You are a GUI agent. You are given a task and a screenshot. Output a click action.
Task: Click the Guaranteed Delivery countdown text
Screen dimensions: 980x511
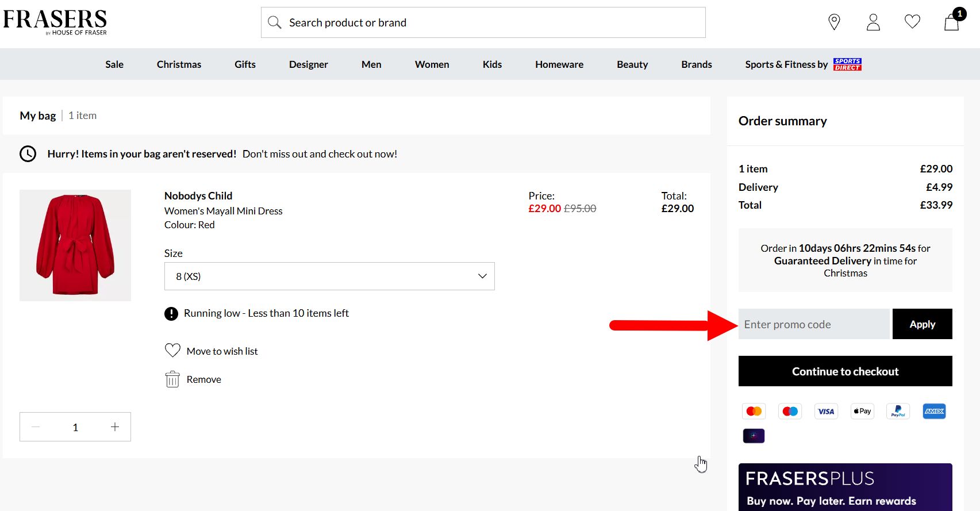click(846, 260)
